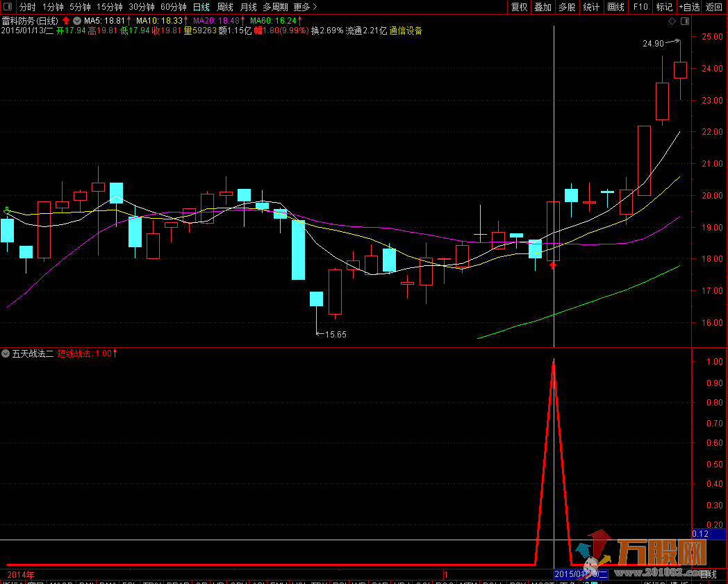Toggle the split-panel icon above the price axis
The image size is (728, 584).
pos(685,22)
